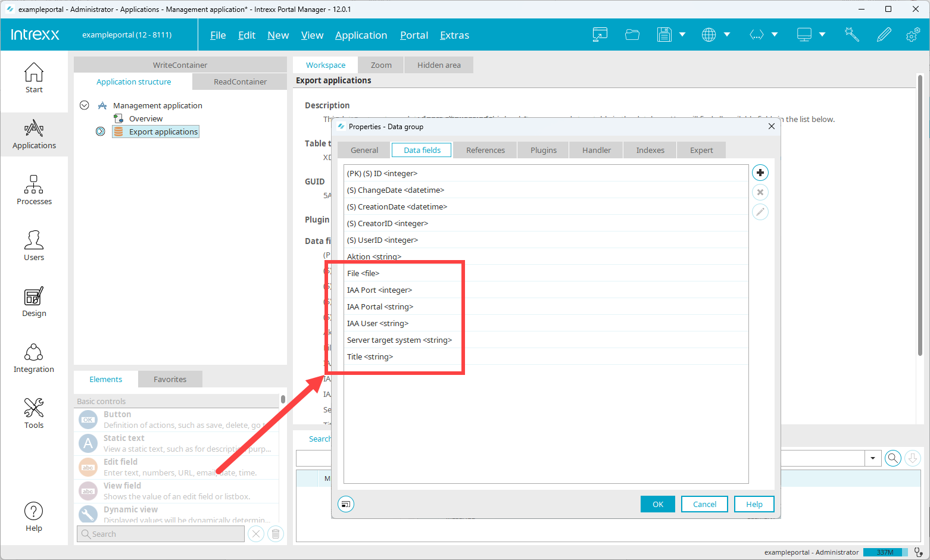The height and width of the screenshot is (560, 930).
Task: Select the 'Server target system <string>' field
Action: [546, 340]
